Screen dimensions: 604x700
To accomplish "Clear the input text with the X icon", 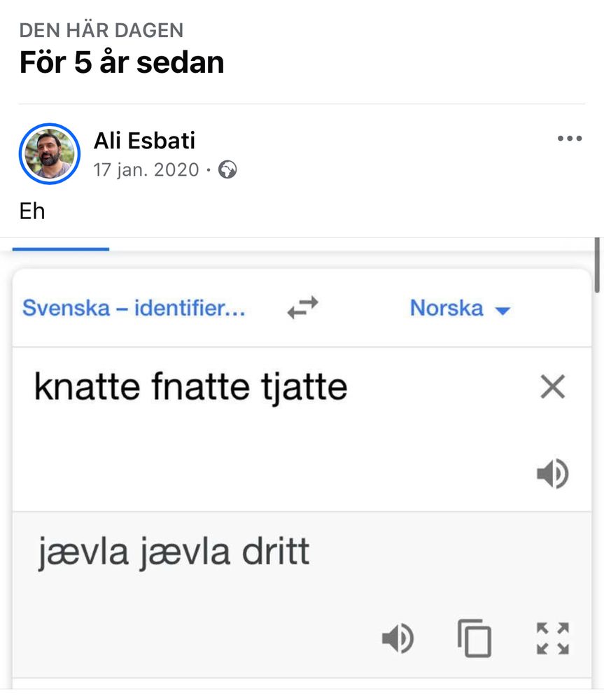I will tap(552, 386).
